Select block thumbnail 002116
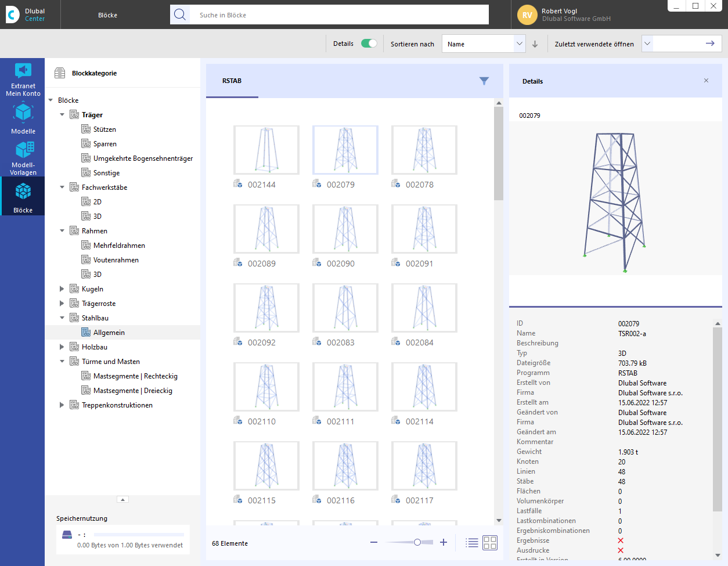This screenshot has height=566, width=728. pyautogui.click(x=345, y=466)
